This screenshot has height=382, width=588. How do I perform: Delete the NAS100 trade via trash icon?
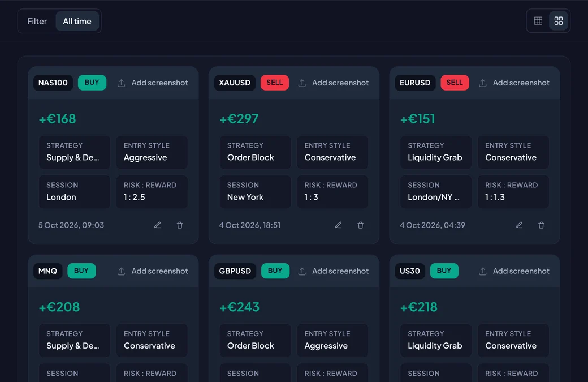(180, 225)
